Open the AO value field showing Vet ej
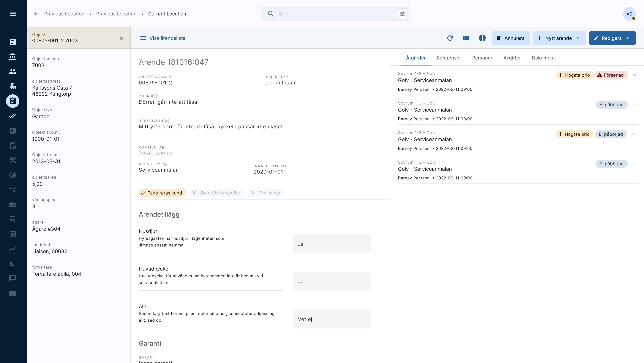Viewport: 644px width, 363px height. pyautogui.click(x=332, y=319)
